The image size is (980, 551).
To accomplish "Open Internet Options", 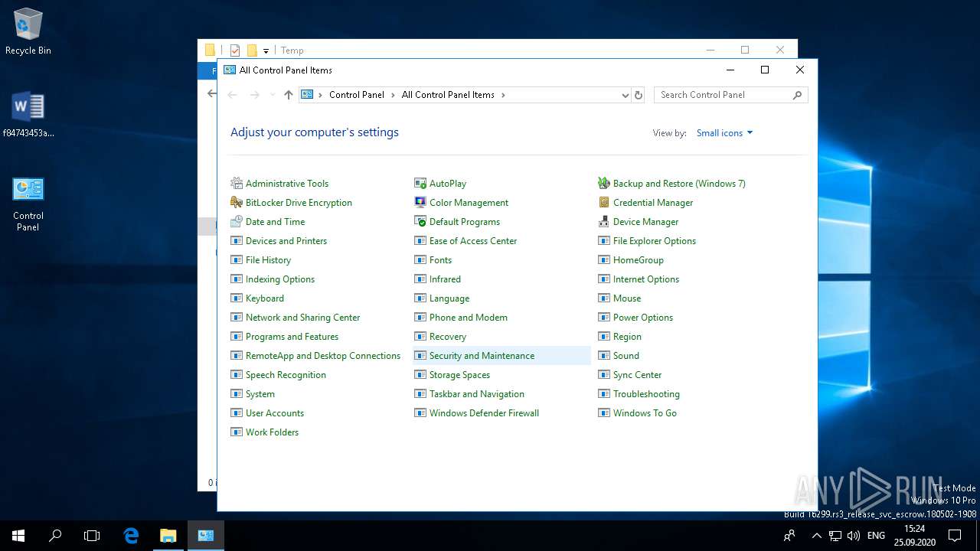I will (x=646, y=279).
